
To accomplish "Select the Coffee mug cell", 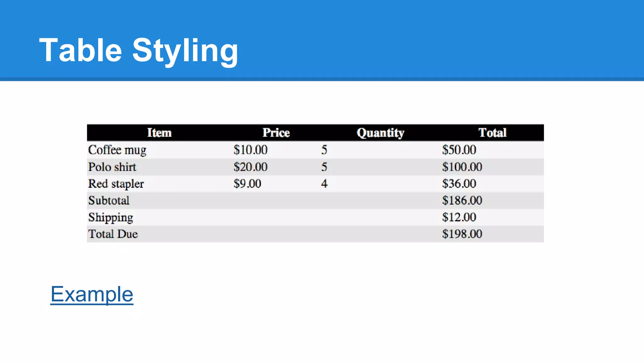I will (117, 150).
